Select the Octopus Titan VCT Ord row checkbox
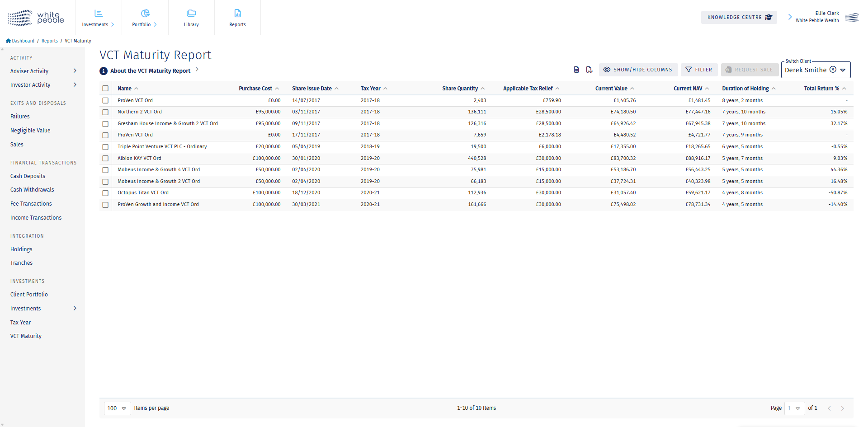 pyautogui.click(x=105, y=193)
